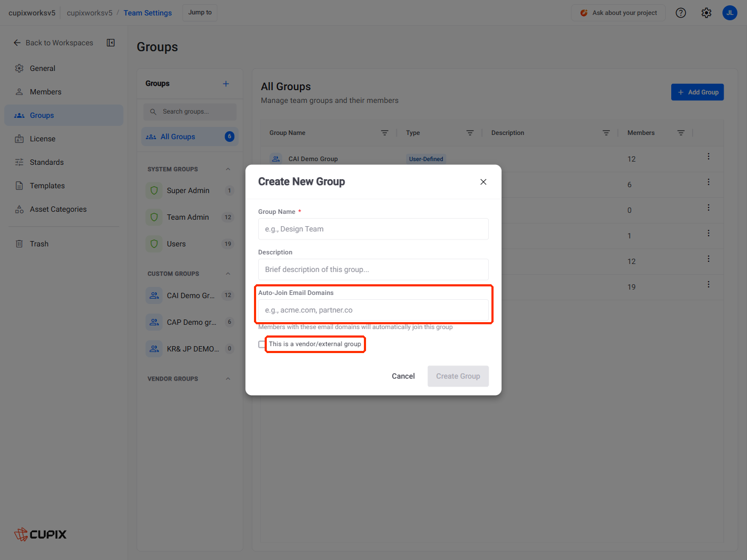Open Trash in the sidebar
The image size is (747, 560).
(64, 244)
